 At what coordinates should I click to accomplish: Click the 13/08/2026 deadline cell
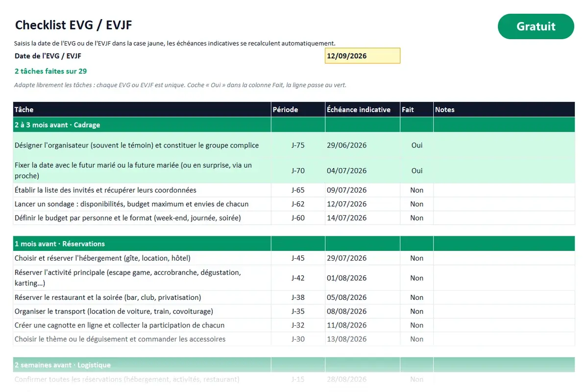tap(363, 339)
